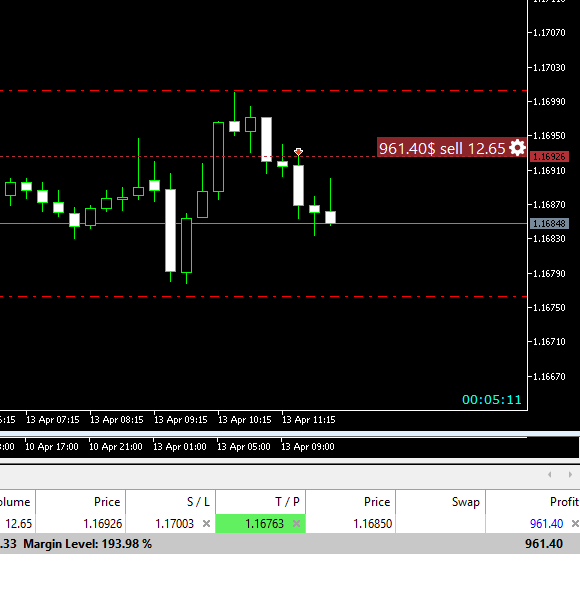580x589 pixels.
Task: Remove the stop loss value 1.17003
Action: click(206, 523)
